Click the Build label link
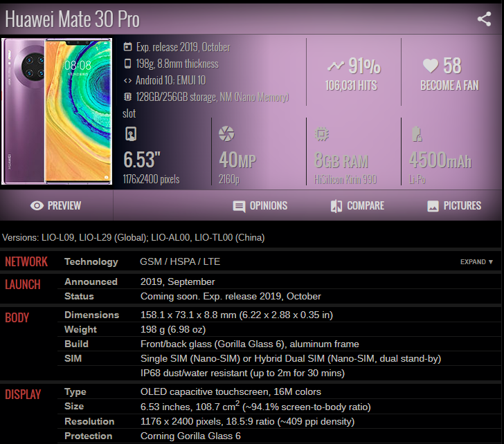This screenshot has width=504, height=444. (76, 344)
